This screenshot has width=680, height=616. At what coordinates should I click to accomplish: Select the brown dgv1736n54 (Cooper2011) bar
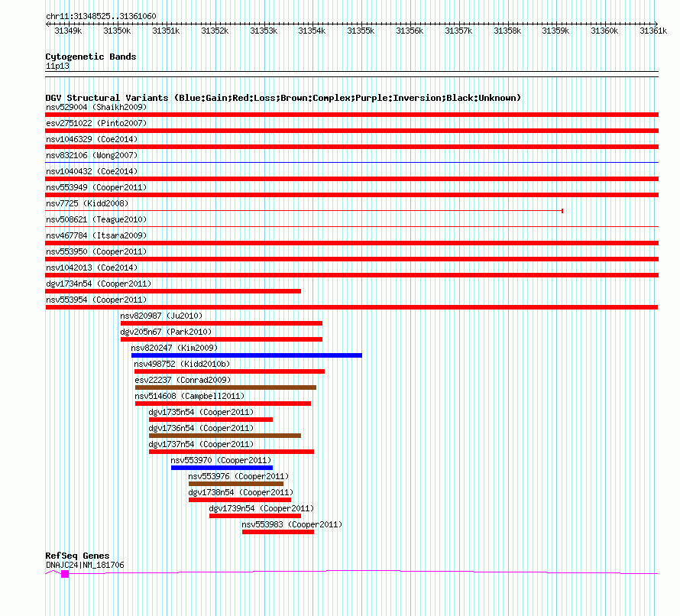(225, 436)
